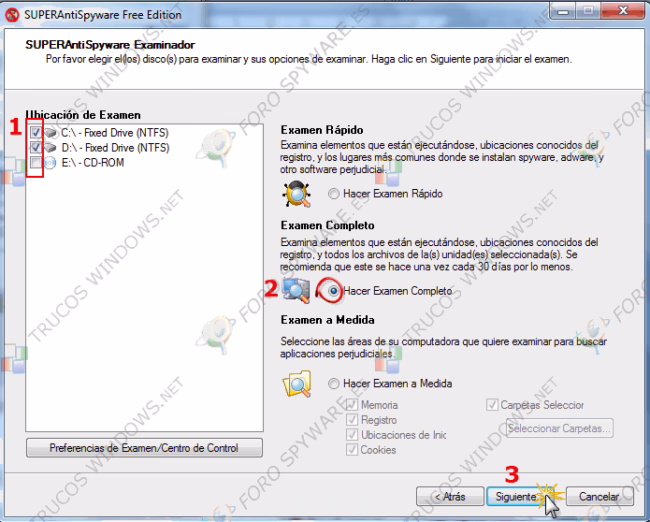Click the Examen Completo heading

pos(327,226)
